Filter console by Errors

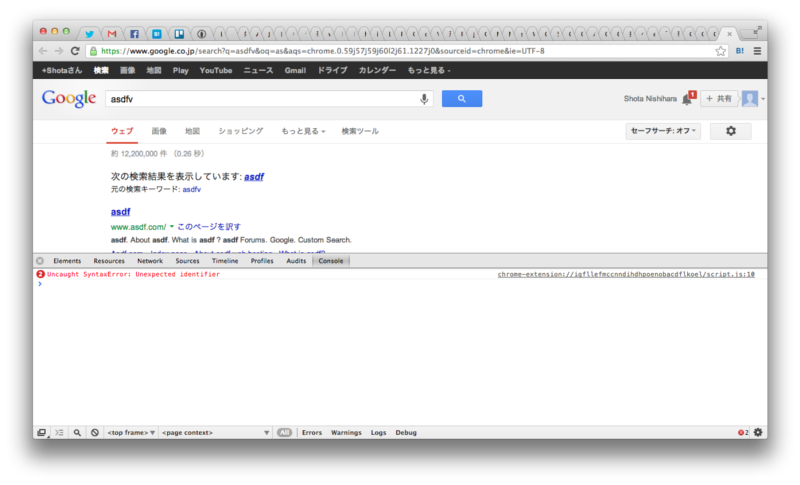pyautogui.click(x=312, y=432)
